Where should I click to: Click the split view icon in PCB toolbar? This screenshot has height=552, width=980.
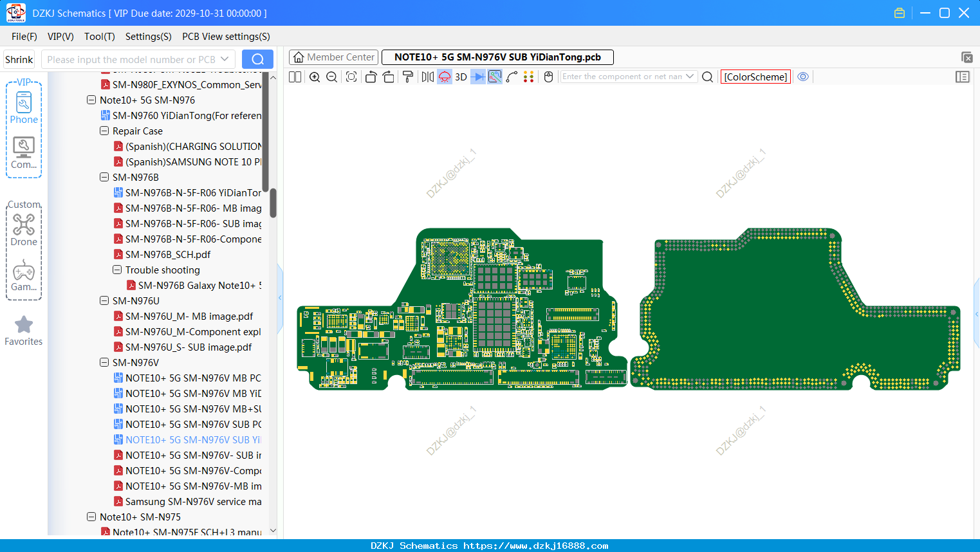pyautogui.click(x=295, y=77)
